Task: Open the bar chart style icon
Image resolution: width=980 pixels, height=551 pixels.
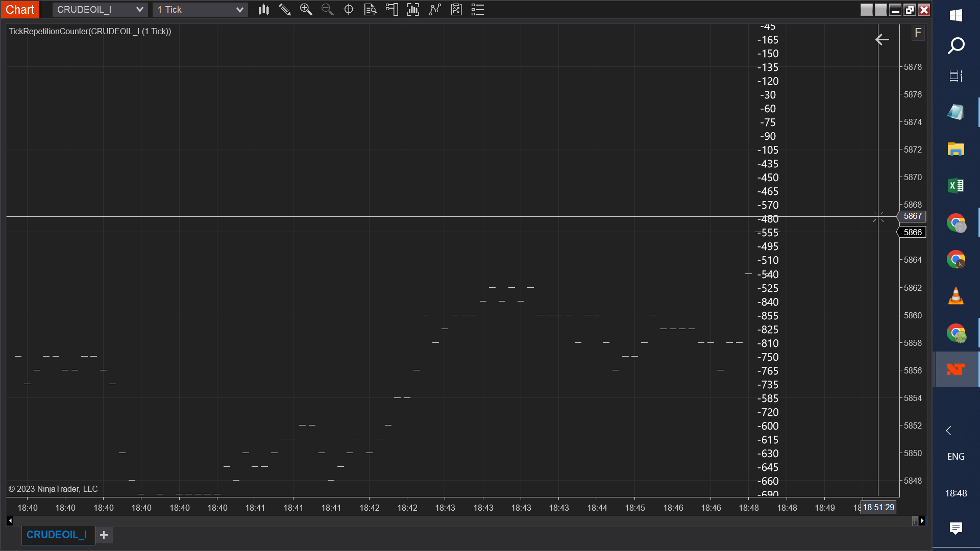Action: pos(263,10)
